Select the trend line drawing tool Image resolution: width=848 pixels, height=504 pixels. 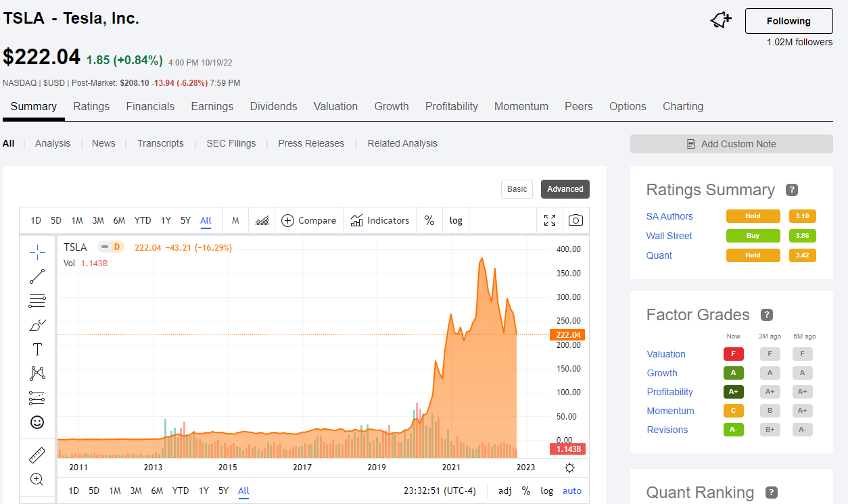click(x=37, y=276)
